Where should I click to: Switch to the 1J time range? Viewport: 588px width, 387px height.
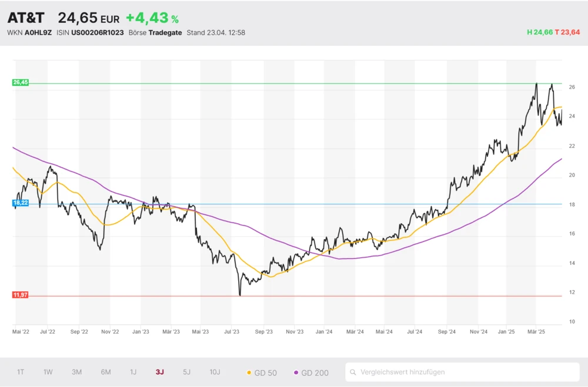[x=133, y=372]
